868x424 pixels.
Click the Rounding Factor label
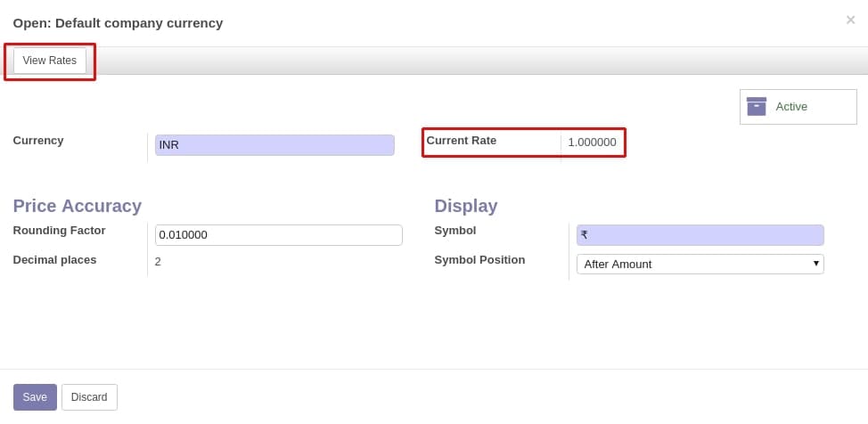point(59,230)
